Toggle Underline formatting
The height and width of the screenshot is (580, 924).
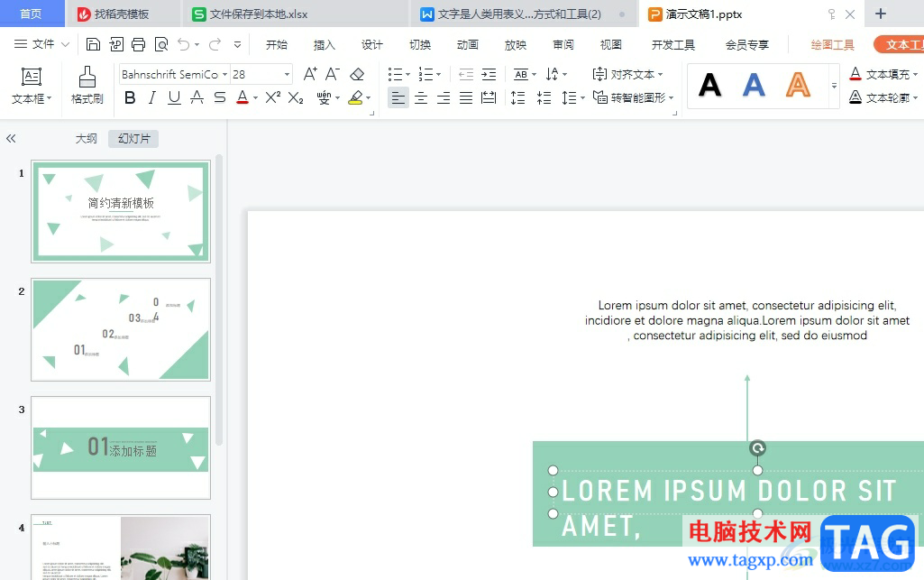coord(174,97)
